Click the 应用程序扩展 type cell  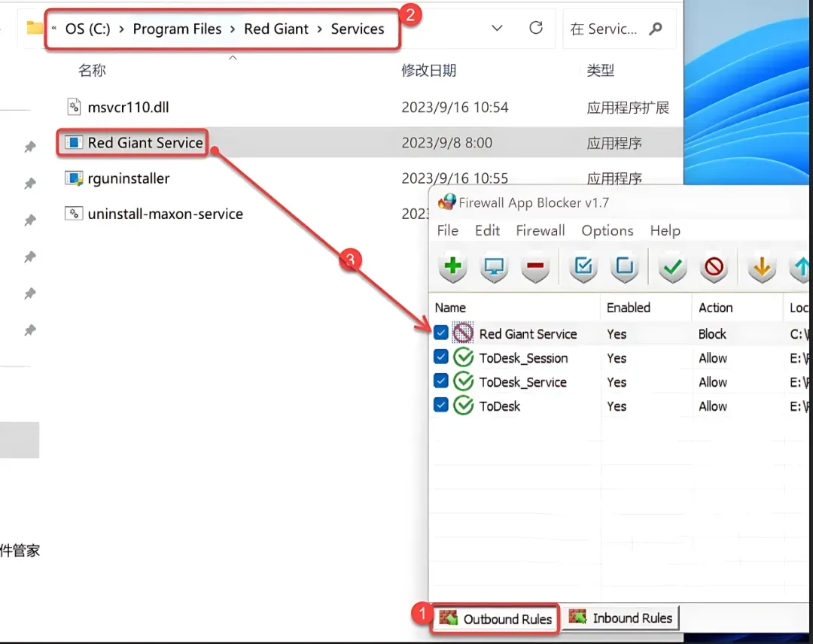pyautogui.click(x=627, y=108)
